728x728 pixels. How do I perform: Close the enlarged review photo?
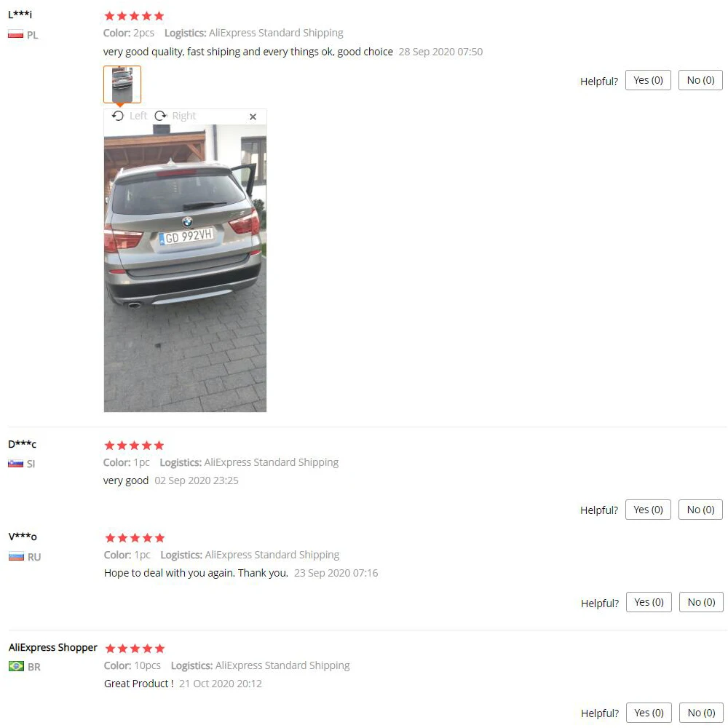[253, 117]
